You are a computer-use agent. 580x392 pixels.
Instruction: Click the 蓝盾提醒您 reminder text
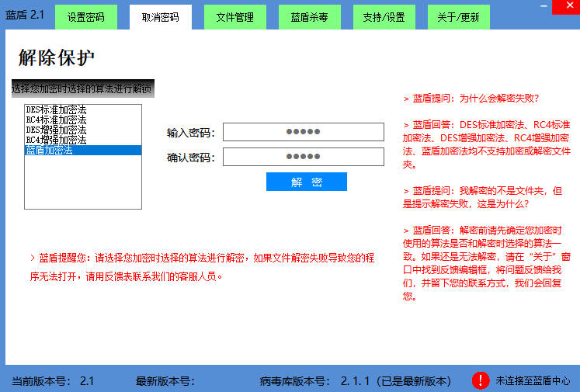203,267
